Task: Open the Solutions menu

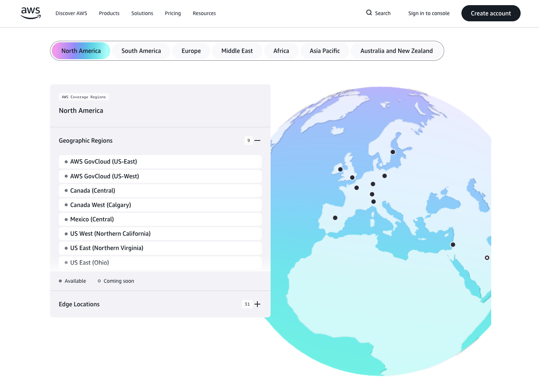Action: click(142, 13)
